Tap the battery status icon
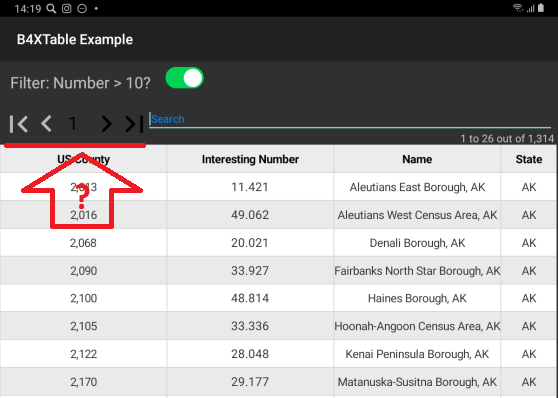This screenshot has height=398, width=558. click(x=541, y=8)
